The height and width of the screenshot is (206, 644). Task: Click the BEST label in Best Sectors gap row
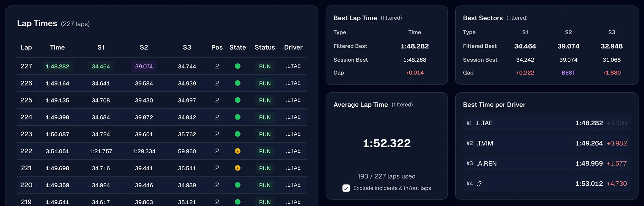point(568,73)
